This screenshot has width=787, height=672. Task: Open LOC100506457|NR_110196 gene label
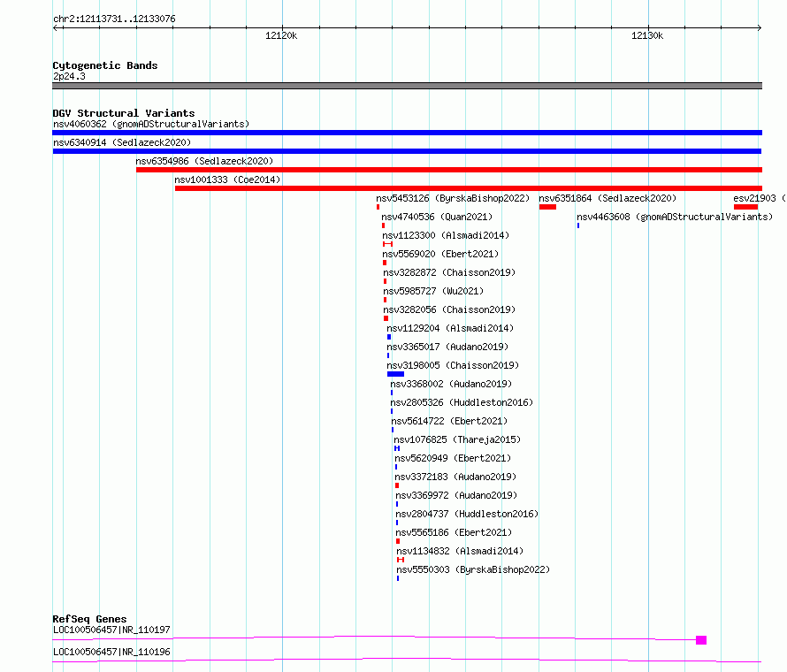[111, 652]
